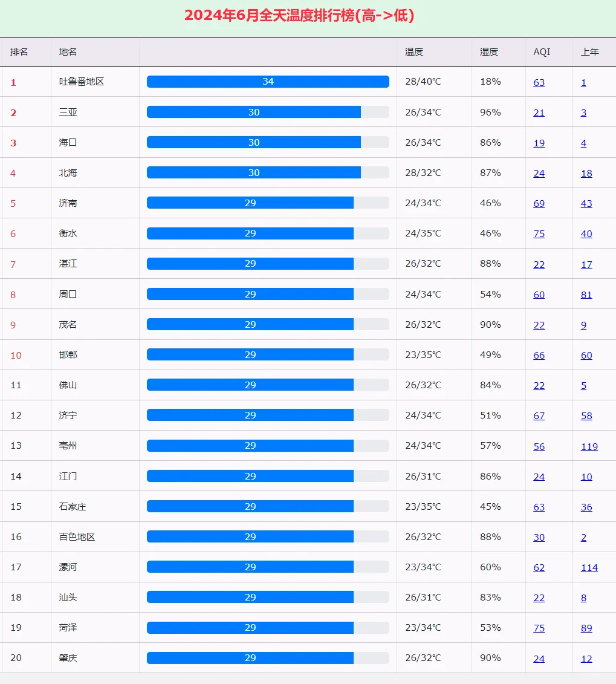Screen dimensions: 616x684
Task: Click AQI link 67 for 济宁
Action: click(x=539, y=415)
